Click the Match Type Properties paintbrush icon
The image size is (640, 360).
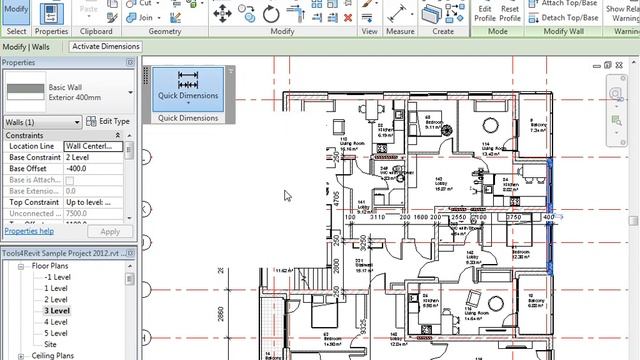pyautogui.click(x=112, y=18)
